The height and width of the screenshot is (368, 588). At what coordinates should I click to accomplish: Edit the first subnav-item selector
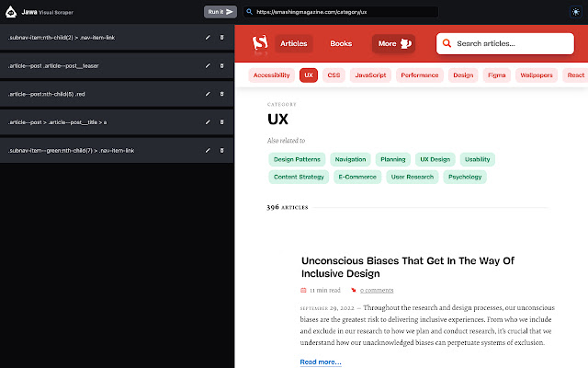tap(208, 38)
